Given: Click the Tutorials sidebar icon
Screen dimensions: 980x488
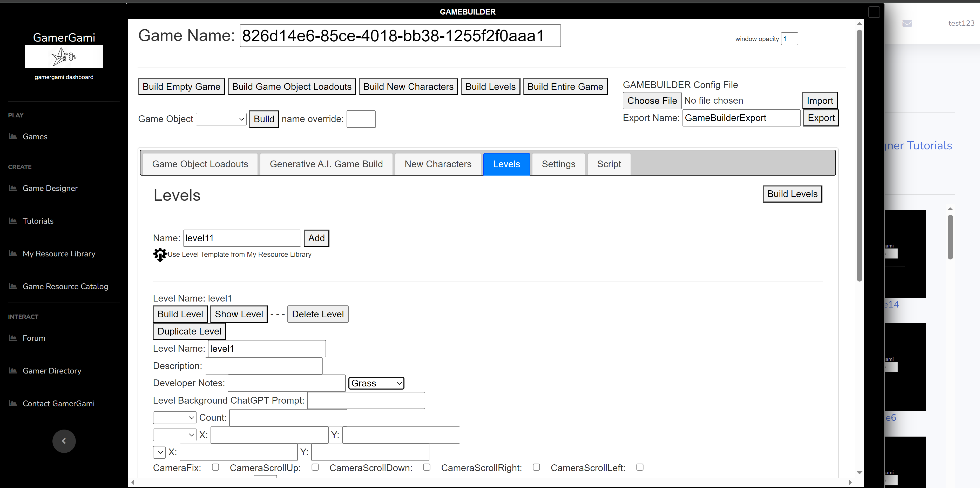Looking at the screenshot, I should pos(13,221).
